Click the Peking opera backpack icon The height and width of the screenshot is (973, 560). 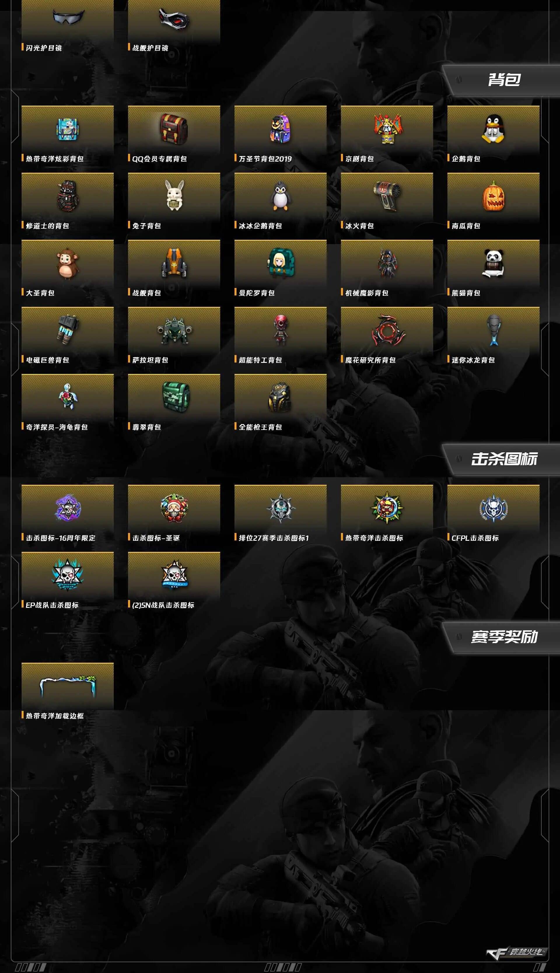387,129
